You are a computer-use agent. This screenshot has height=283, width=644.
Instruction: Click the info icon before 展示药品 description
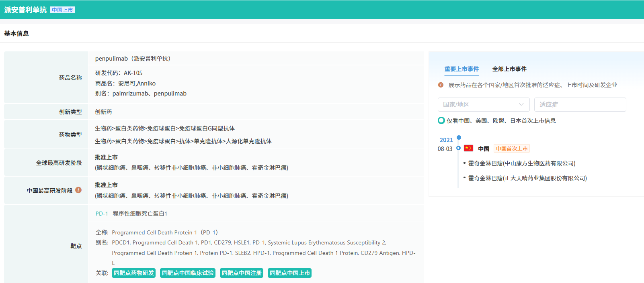[x=441, y=85]
